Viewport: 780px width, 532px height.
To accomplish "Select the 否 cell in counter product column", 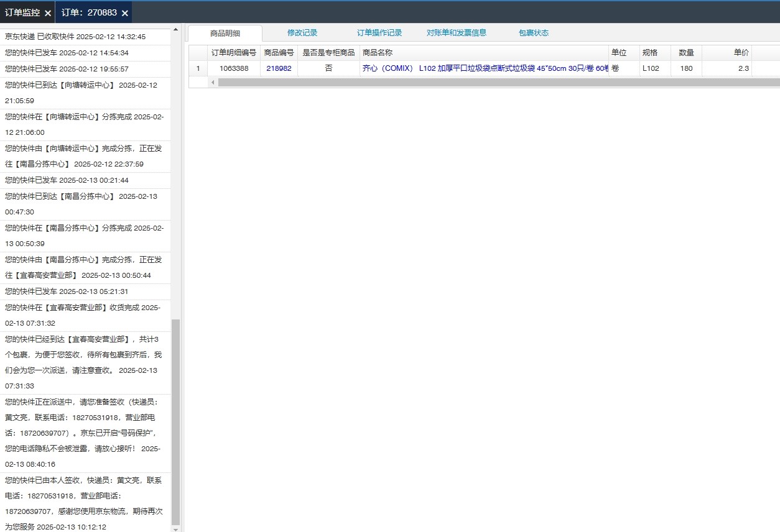I will tap(328, 68).
